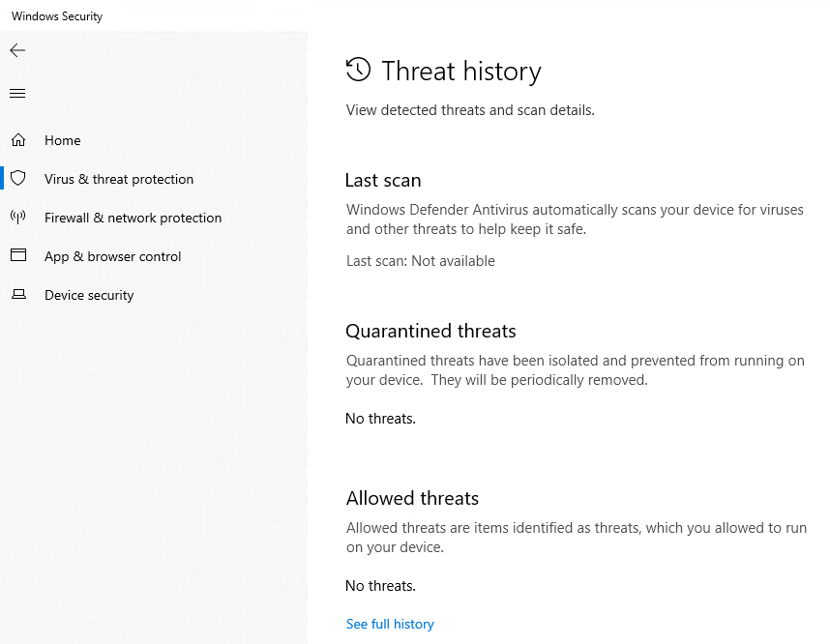Open Firewall & network protection label

pos(133,218)
